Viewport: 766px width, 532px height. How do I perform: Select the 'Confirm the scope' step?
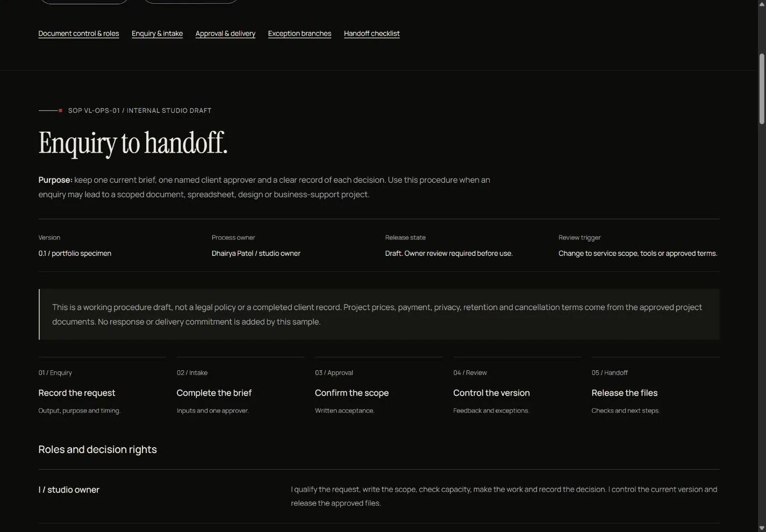click(x=352, y=393)
